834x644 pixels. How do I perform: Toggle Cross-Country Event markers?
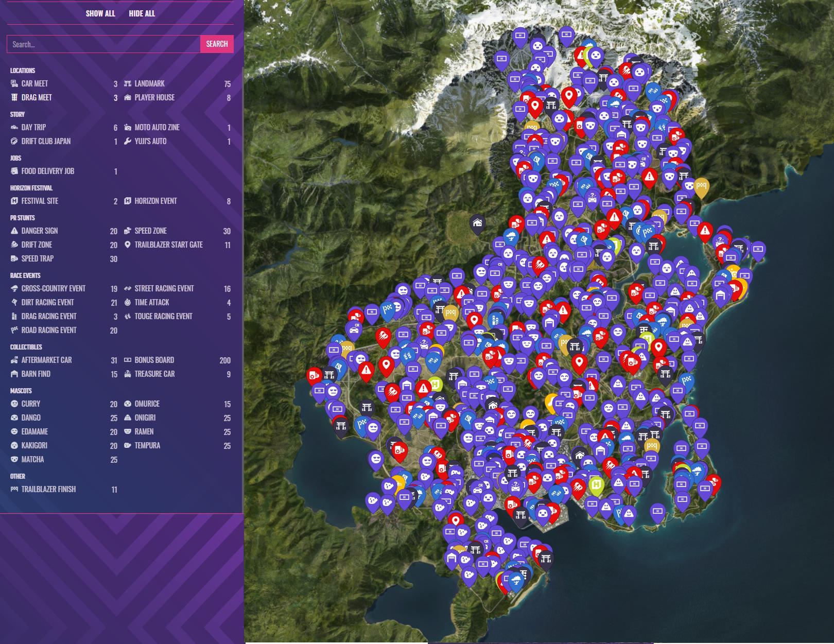64,288
